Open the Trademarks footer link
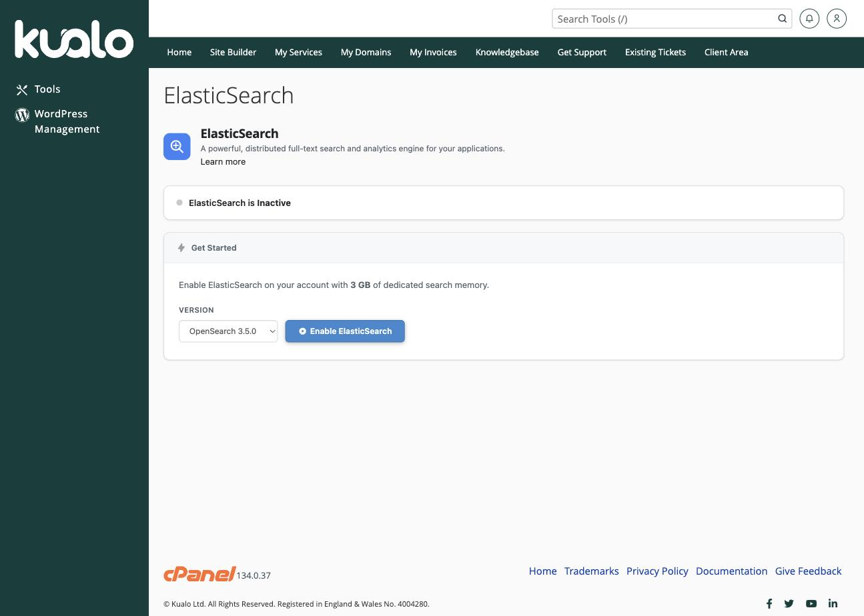The image size is (864, 616). pos(591,571)
